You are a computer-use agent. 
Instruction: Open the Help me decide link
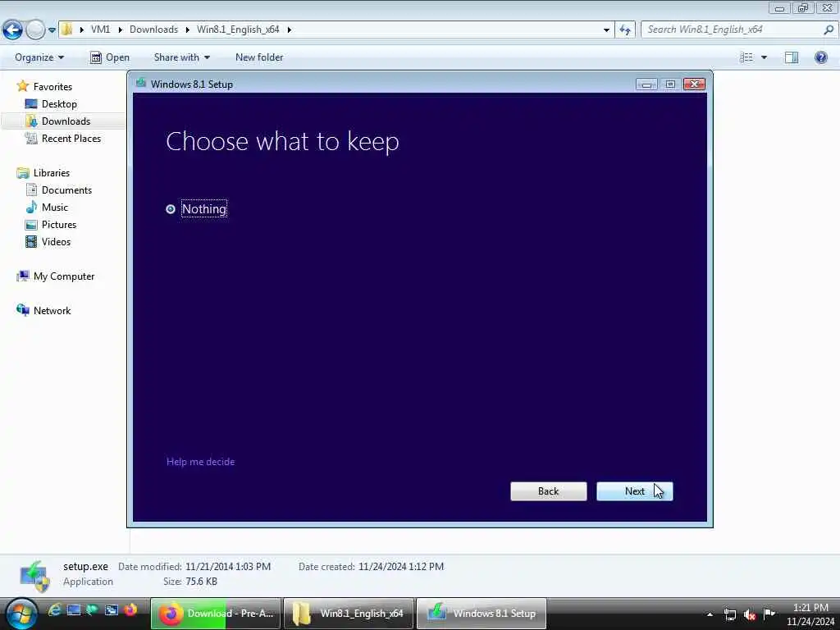[200, 462]
